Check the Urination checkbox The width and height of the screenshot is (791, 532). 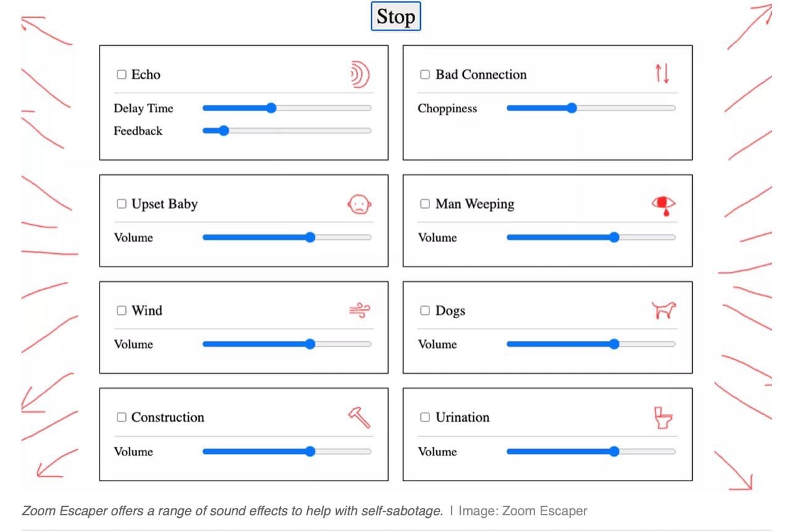(425, 418)
